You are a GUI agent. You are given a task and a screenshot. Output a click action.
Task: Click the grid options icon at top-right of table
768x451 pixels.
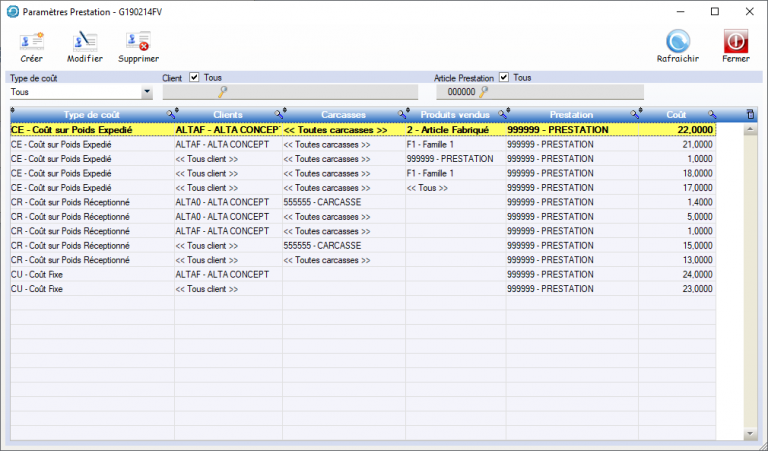click(x=751, y=115)
